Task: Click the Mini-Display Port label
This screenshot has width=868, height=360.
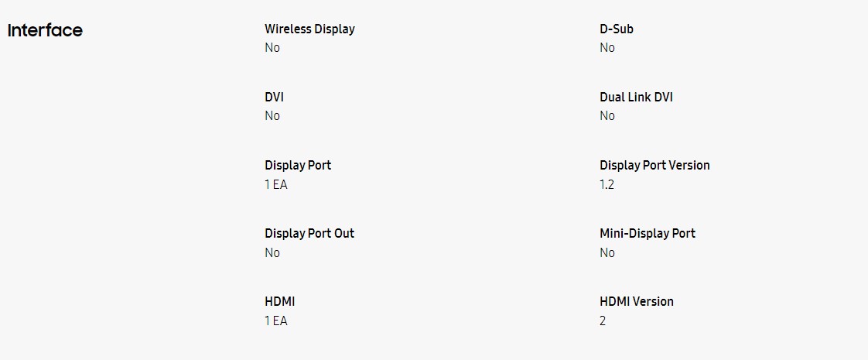Action: pyautogui.click(x=647, y=233)
